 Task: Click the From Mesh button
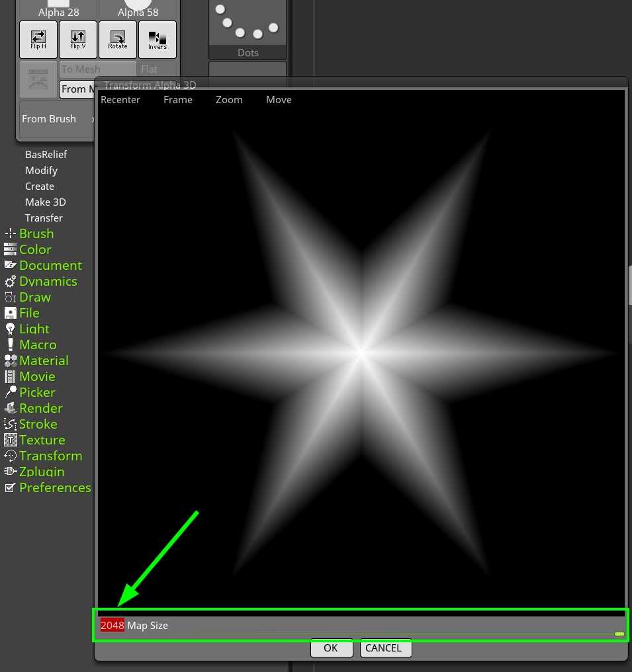[77, 89]
